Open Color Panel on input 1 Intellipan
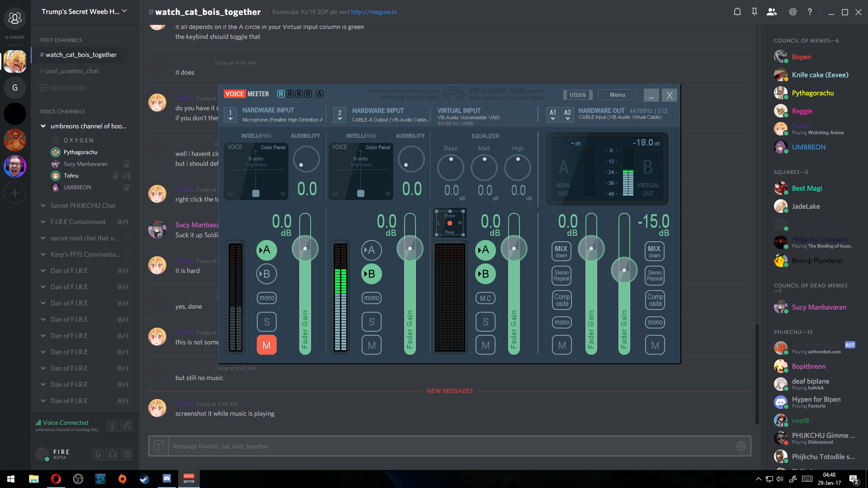Image resolution: width=868 pixels, height=488 pixels. point(273,147)
